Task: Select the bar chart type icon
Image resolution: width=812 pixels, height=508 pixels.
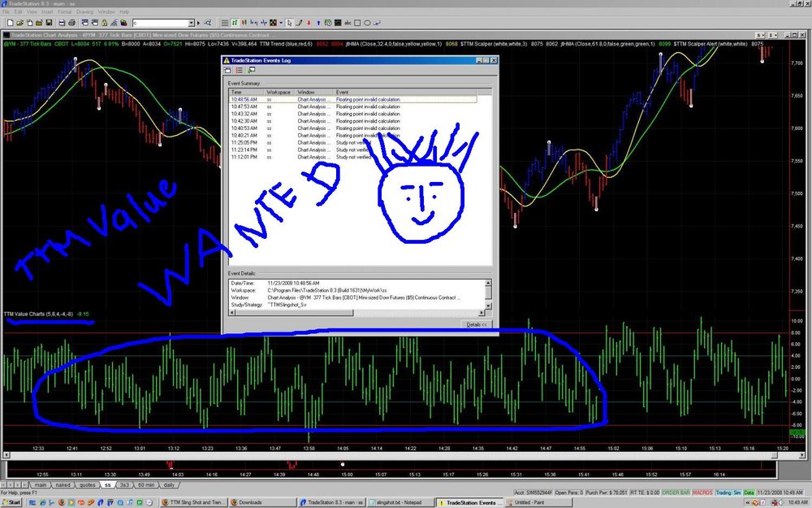Action: pos(235,23)
